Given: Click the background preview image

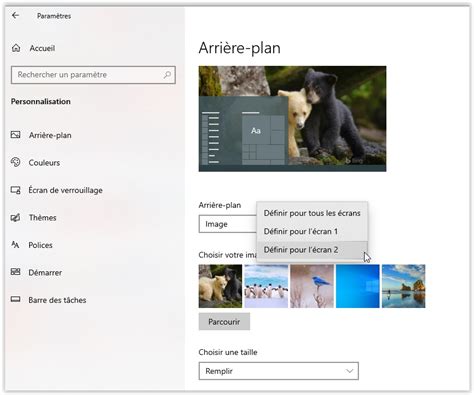Looking at the screenshot, I should 293,119.
